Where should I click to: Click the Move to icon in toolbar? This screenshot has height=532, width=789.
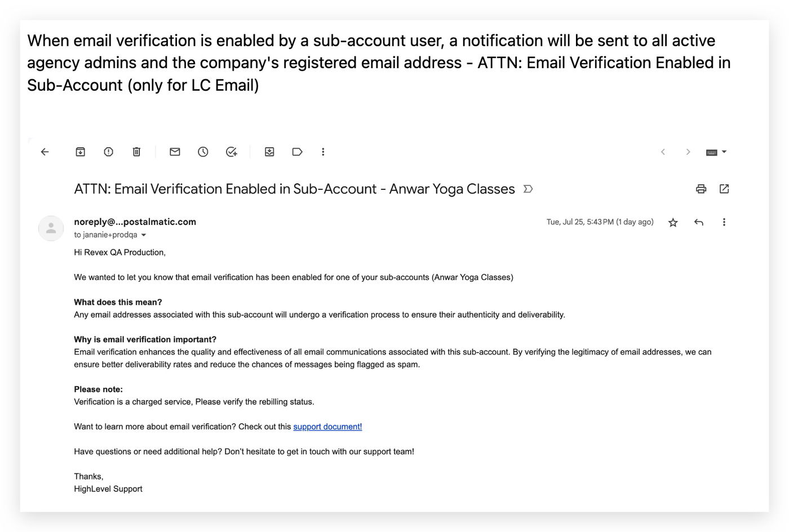pos(269,152)
